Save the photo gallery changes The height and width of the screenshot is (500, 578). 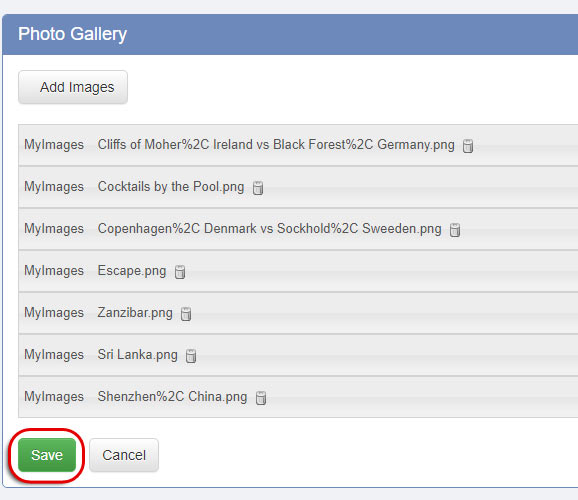[x=47, y=455]
